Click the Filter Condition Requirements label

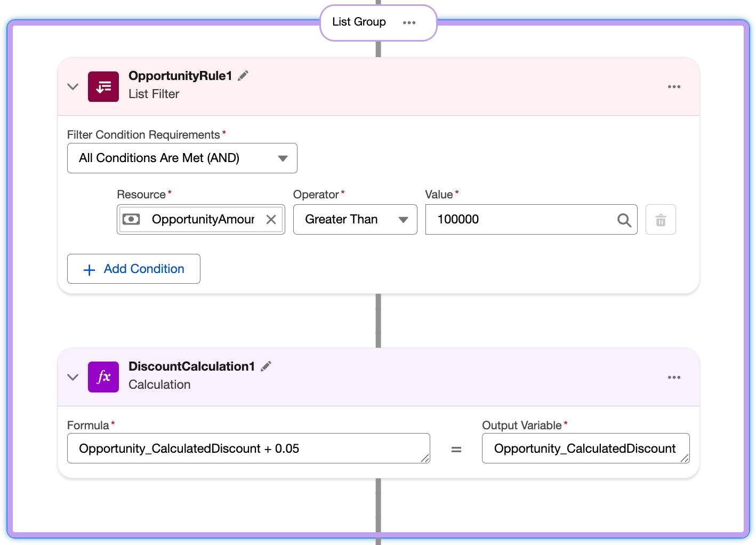click(x=143, y=135)
